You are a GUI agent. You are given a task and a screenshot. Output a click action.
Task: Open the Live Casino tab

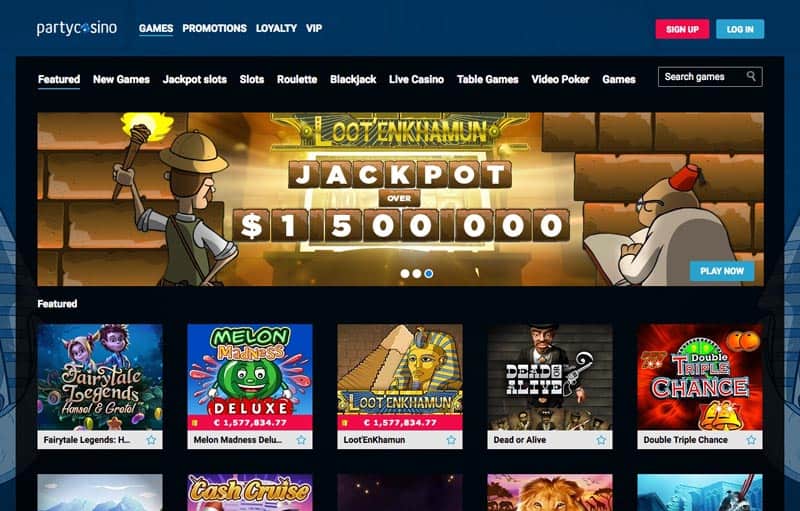coord(416,80)
